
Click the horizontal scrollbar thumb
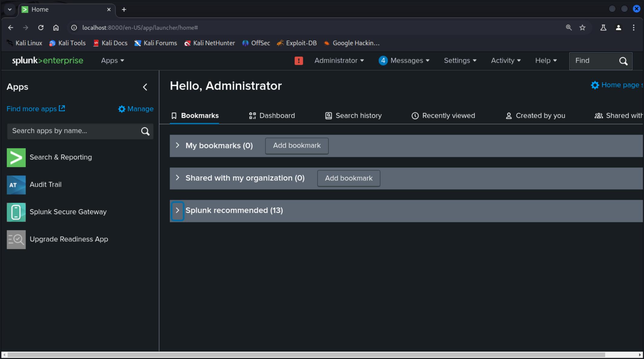[306, 355]
